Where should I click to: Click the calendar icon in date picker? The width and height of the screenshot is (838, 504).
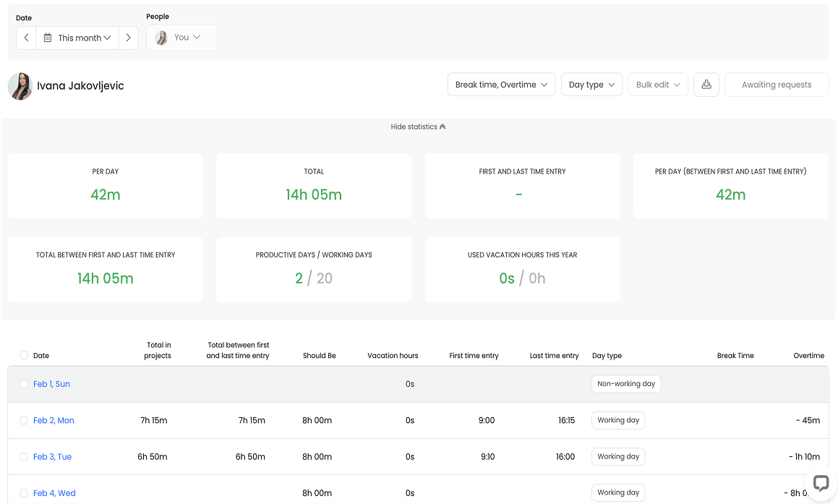point(48,38)
